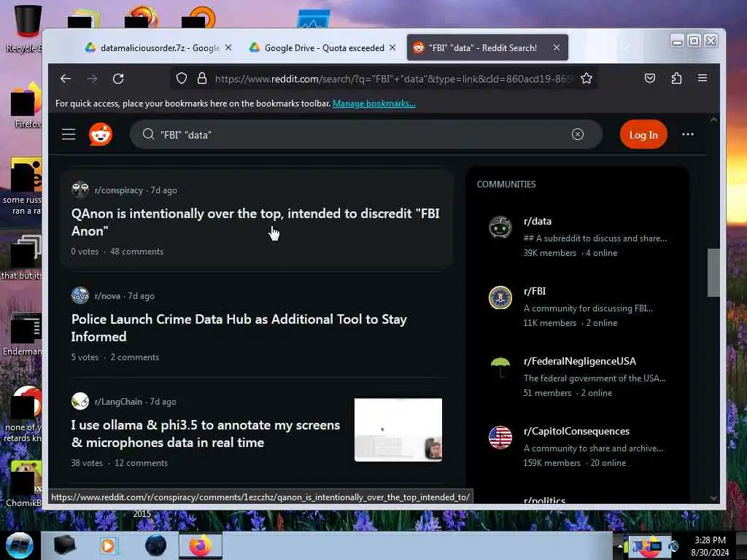Visit the r/nova subreddit link

tap(107, 296)
